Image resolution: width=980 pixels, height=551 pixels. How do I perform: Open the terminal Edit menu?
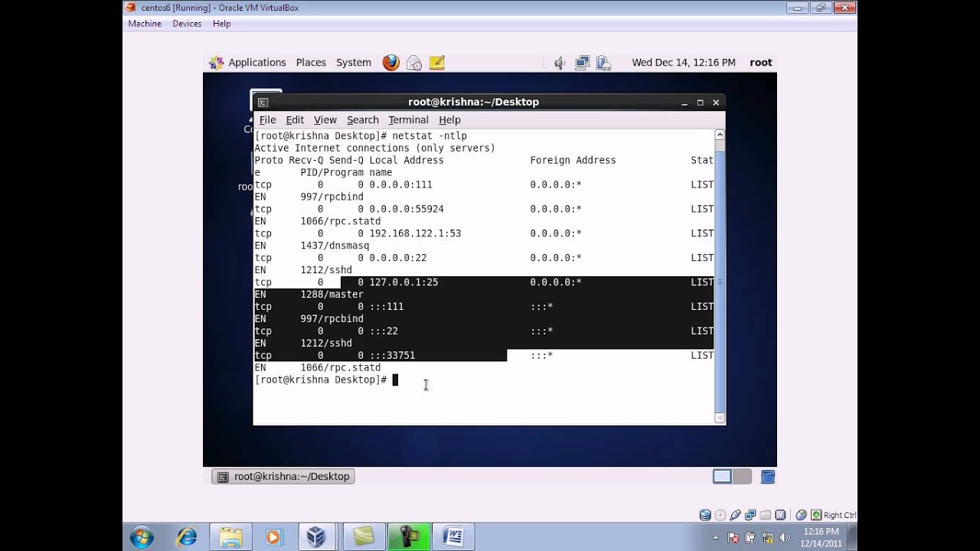295,120
